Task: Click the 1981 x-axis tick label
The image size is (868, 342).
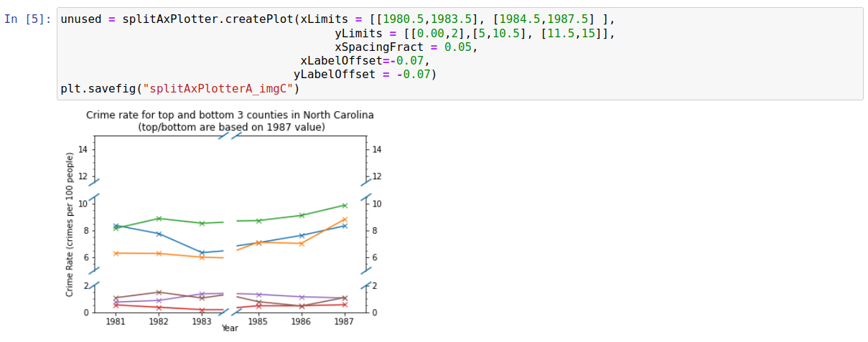Action: 116,321
